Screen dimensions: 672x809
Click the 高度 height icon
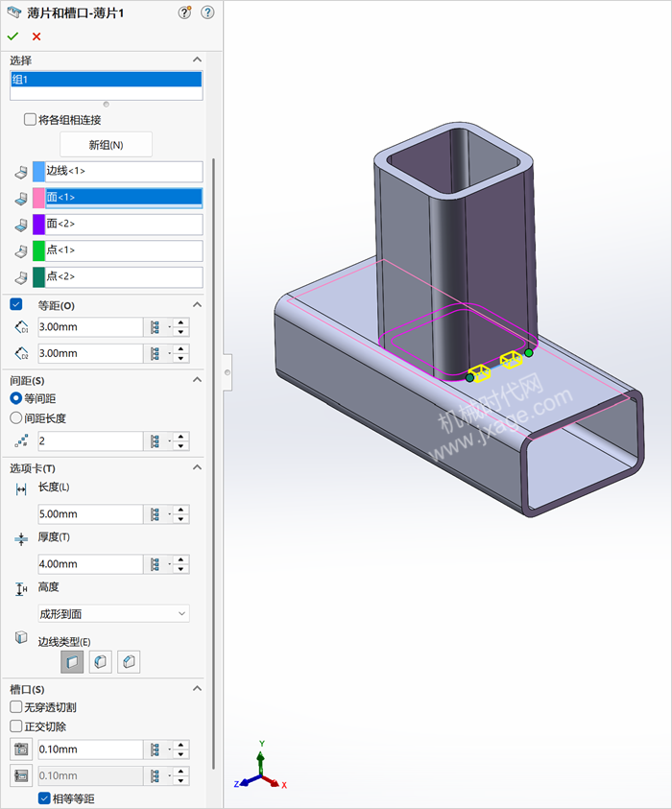click(21, 588)
